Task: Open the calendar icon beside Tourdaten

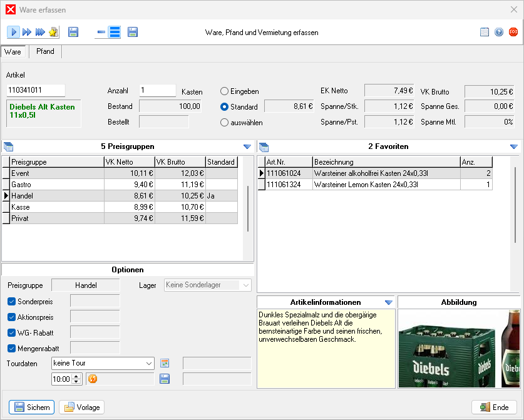Action: click(165, 363)
